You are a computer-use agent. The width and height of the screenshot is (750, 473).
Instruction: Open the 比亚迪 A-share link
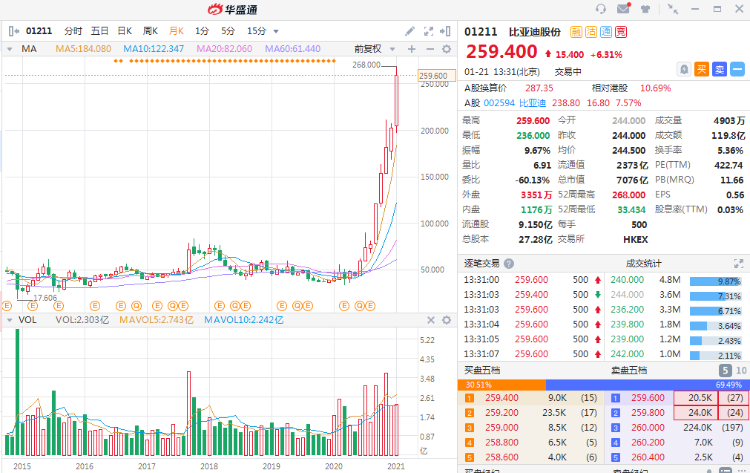[532, 103]
